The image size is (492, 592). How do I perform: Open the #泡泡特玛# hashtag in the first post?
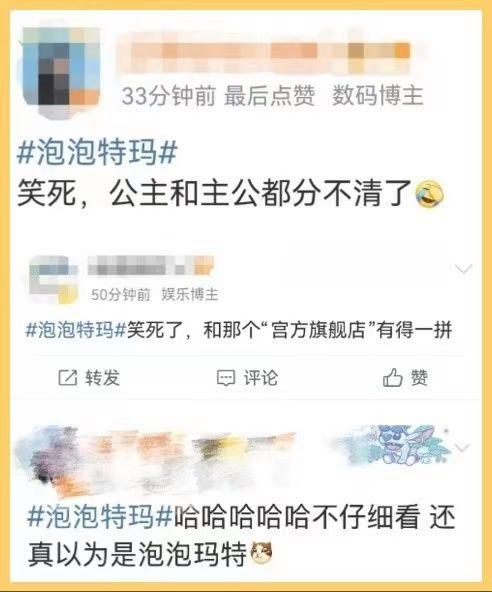pyautogui.click(x=97, y=153)
